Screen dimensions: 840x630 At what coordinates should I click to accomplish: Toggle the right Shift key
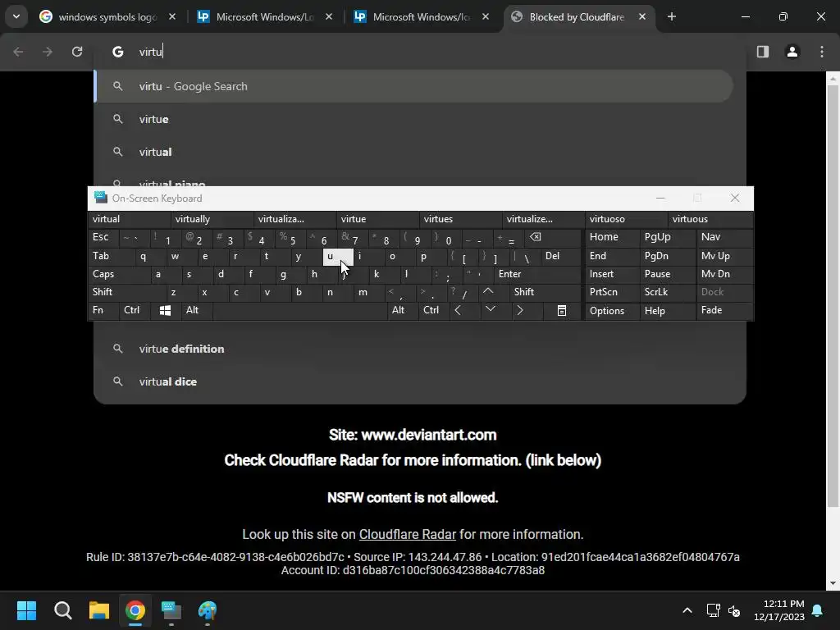click(x=545, y=292)
